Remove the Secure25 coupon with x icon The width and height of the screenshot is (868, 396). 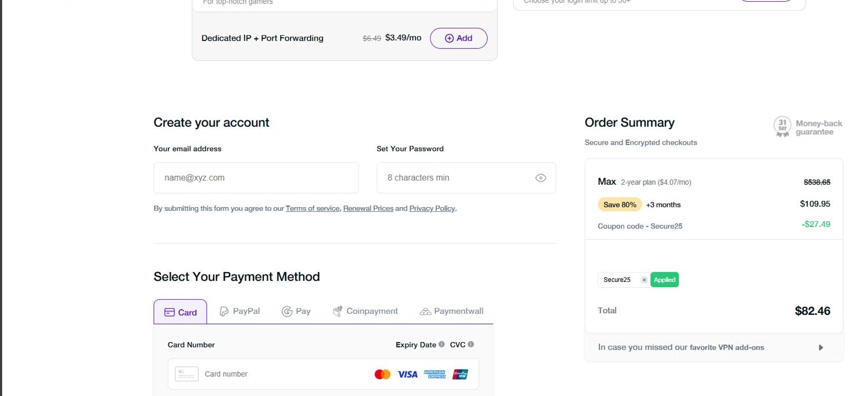click(x=644, y=280)
